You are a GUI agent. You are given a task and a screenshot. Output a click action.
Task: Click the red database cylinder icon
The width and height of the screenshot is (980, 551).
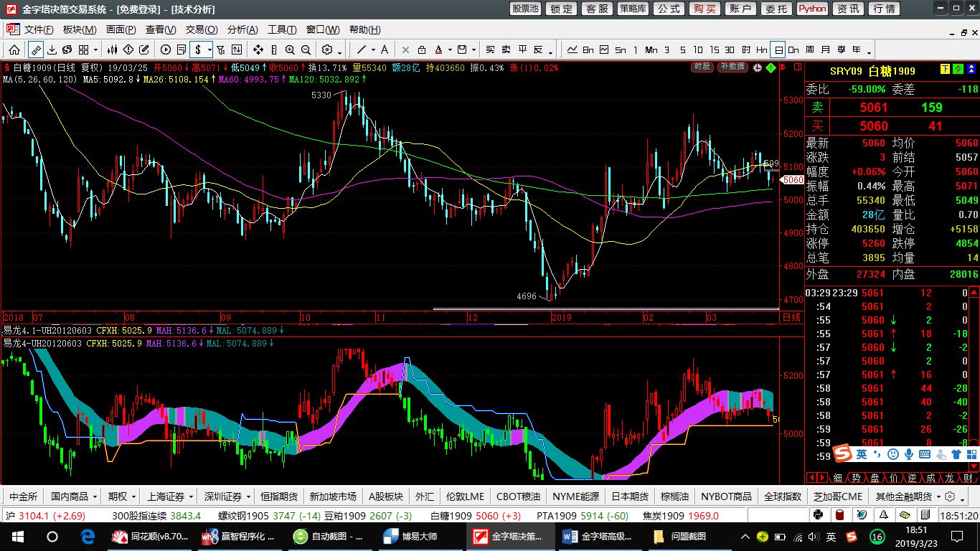pyautogui.click(x=839, y=515)
